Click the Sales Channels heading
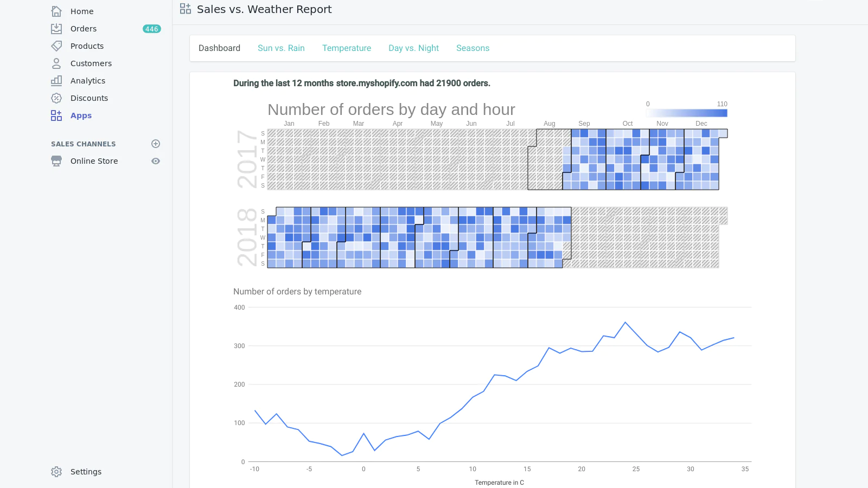The width and height of the screenshot is (868, 488). click(84, 144)
